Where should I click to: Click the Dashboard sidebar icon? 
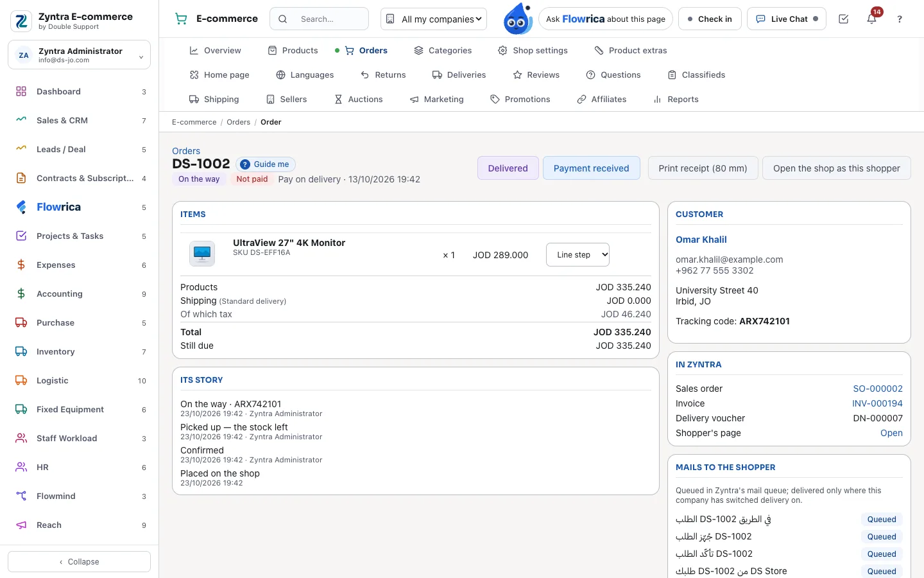[x=21, y=91]
